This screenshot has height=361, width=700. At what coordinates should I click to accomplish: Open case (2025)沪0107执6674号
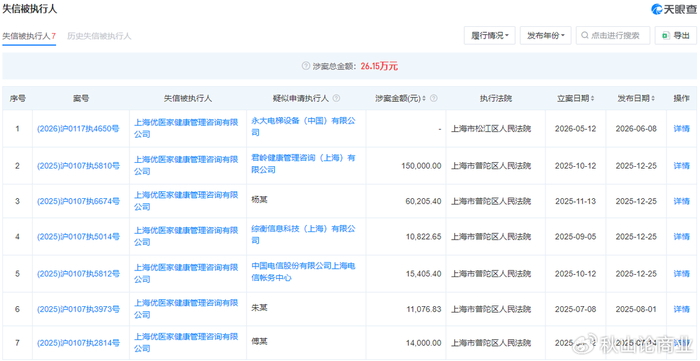pos(78,201)
